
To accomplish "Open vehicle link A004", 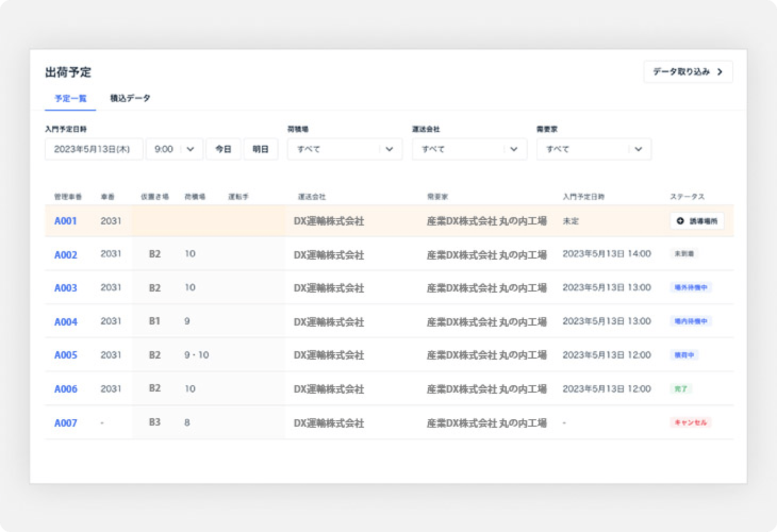I will [x=65, y=322].
